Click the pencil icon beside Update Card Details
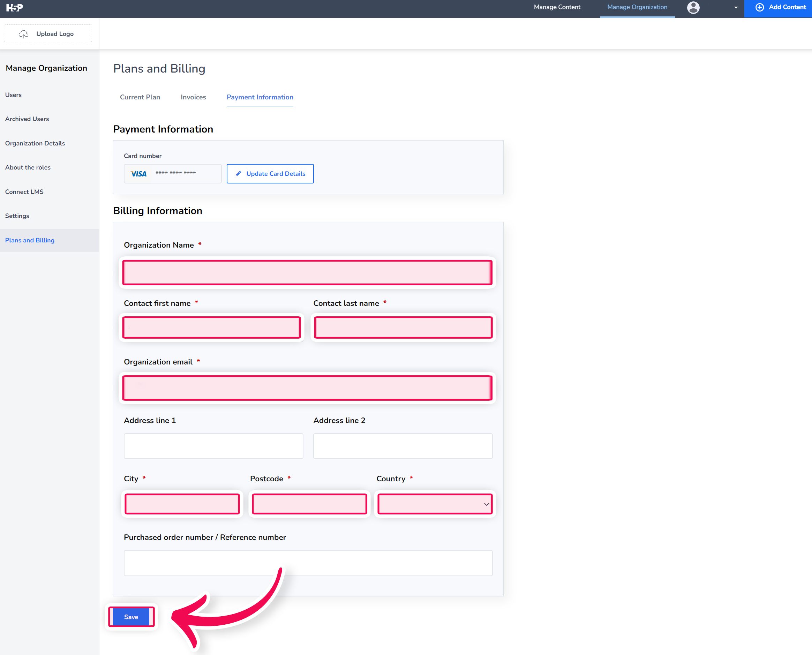The width and height of the screenshot is (812, 655). click(x=238, y=173)
